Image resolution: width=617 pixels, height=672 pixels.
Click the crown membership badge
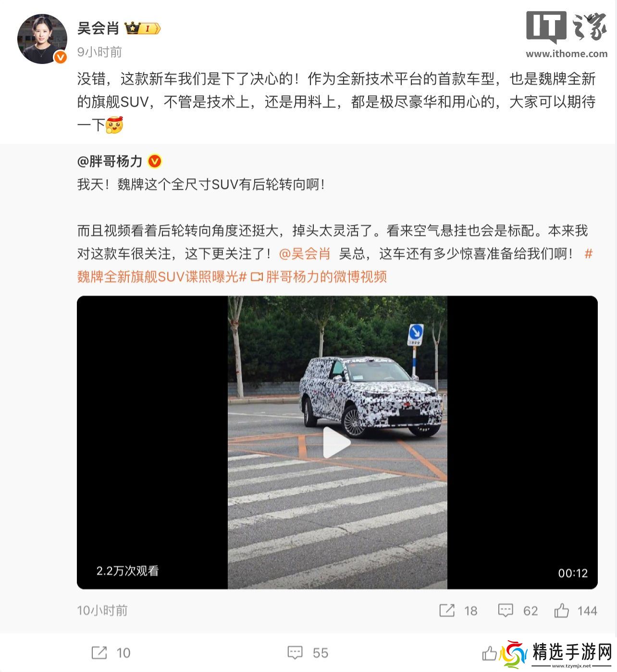[x=142, y=29]
